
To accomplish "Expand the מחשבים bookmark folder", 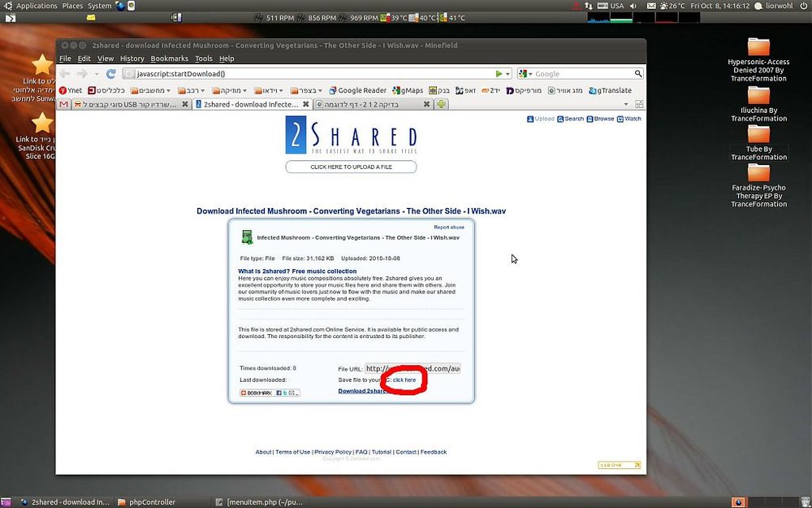I will 151,90.
